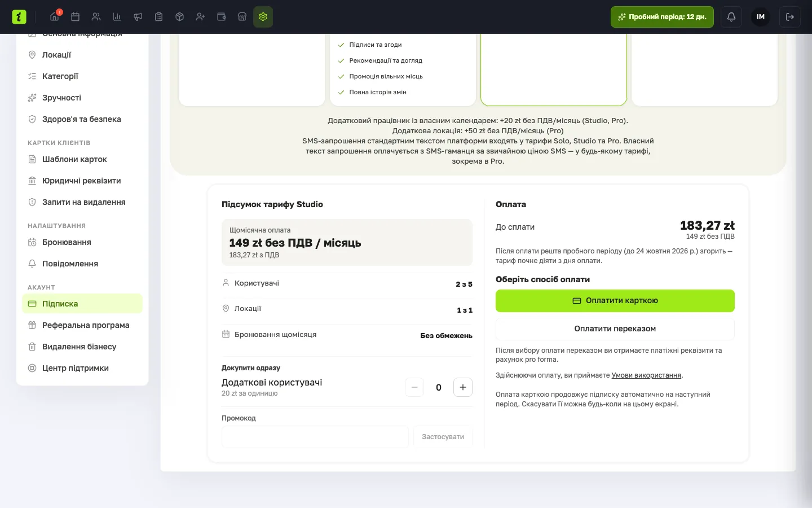Viewport: 812px width, 508px height.
Task: Open the home dashboard icon with alert badge
Action: (x=55, y=17)
